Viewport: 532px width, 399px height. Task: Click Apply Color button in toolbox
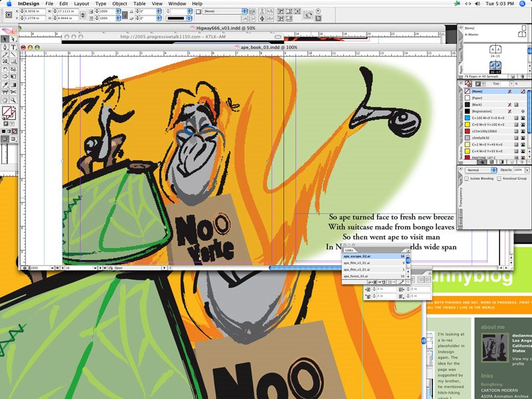pos(4,131)
